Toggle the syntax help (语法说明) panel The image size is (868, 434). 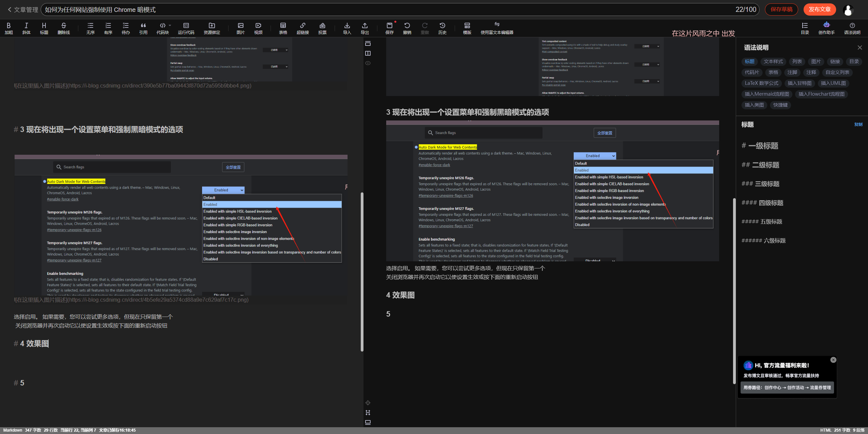(x=852, y=29)
